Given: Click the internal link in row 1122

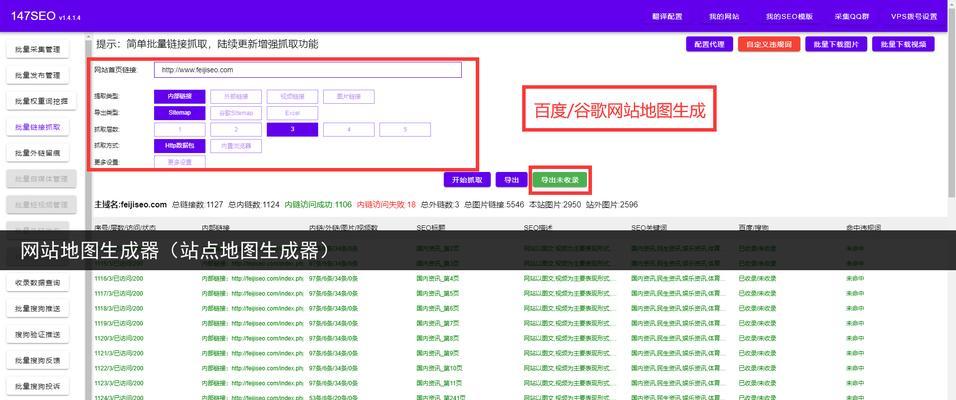Looking at the screenshot, I should pos(252,368).
